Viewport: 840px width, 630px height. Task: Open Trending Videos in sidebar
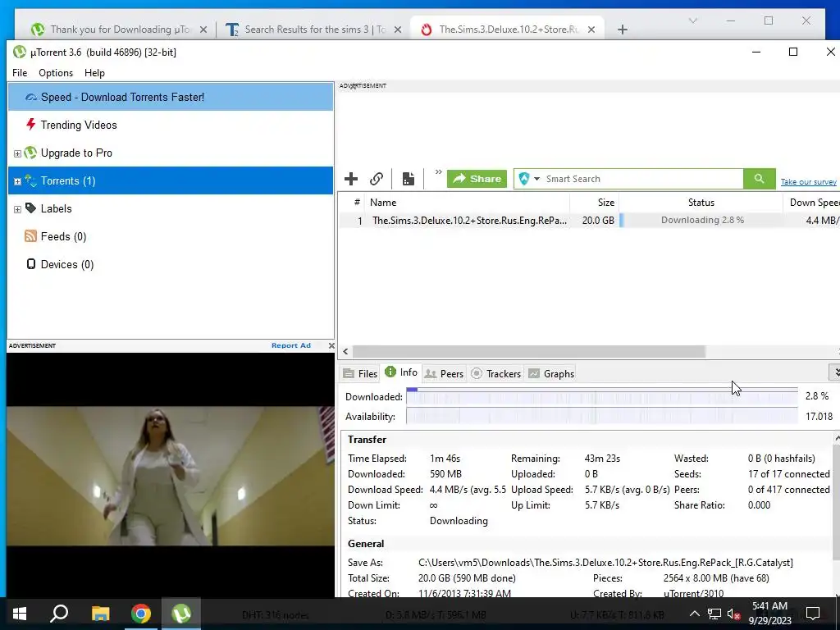pos(78,125)
